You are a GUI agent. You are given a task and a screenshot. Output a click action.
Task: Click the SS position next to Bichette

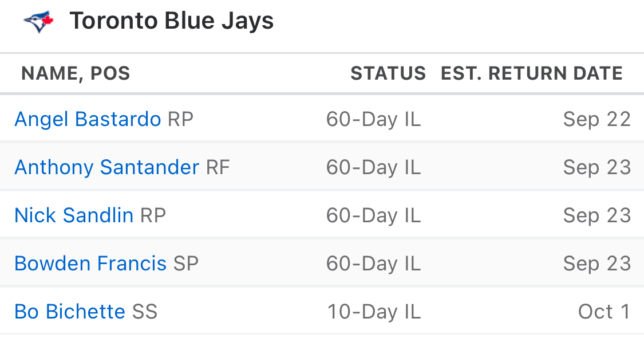click(145, 312)
